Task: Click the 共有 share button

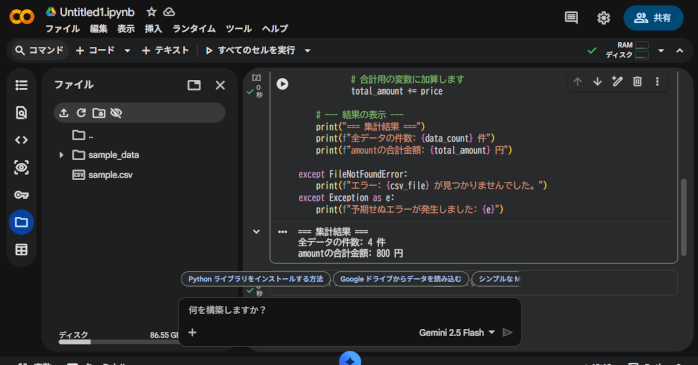Action: tap(653, 18)
